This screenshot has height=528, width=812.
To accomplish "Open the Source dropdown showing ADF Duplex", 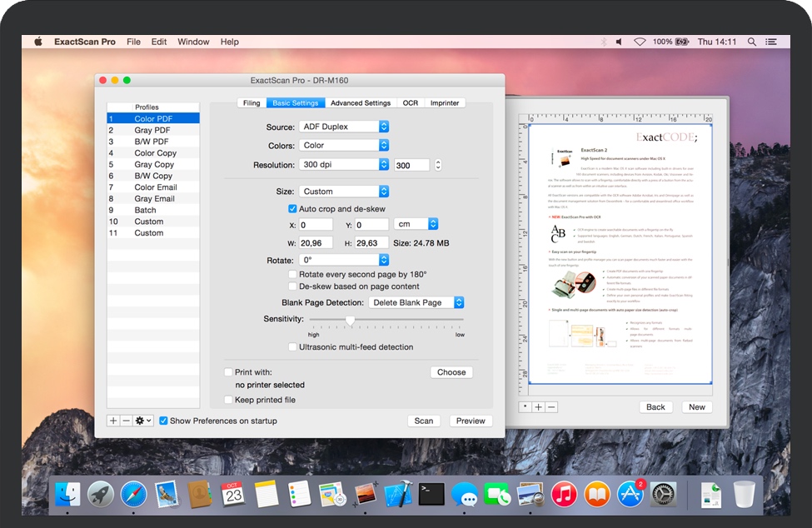I will [x=343, y=127].
